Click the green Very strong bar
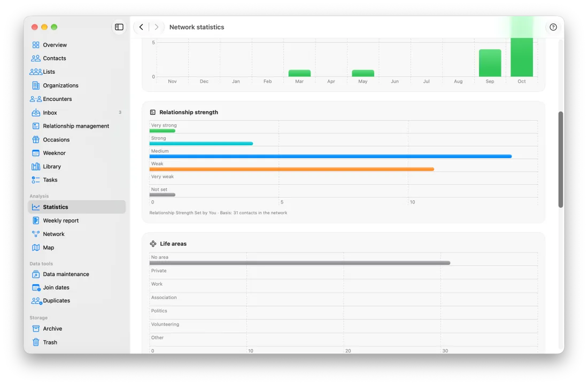Image resolution: width=588 pixels, height=385 pixels. click(163, 131)
